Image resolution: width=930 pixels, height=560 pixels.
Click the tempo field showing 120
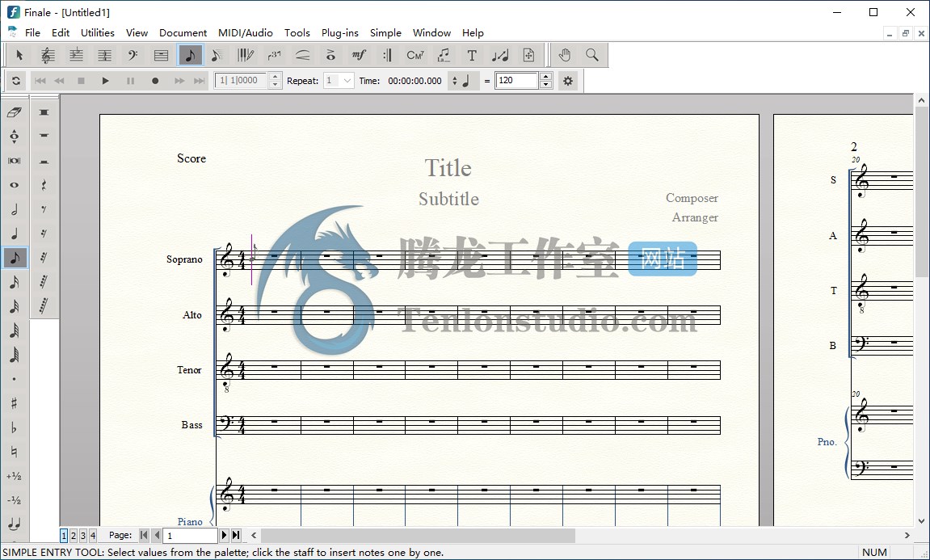(x=516, y=81)
